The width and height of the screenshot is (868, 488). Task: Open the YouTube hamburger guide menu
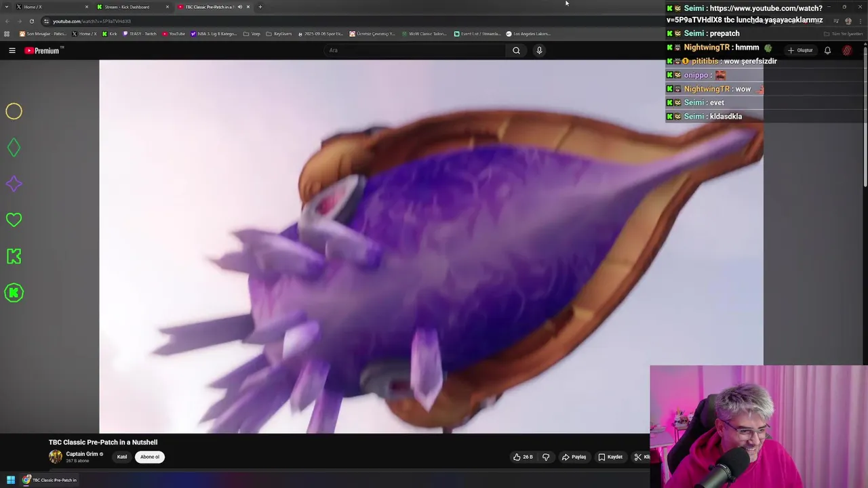point(12,50)
